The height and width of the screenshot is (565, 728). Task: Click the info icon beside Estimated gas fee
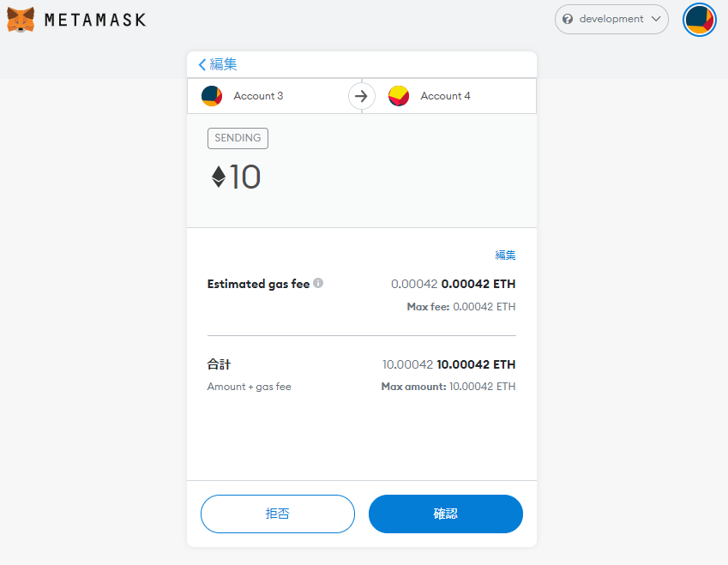pos(318,283)
